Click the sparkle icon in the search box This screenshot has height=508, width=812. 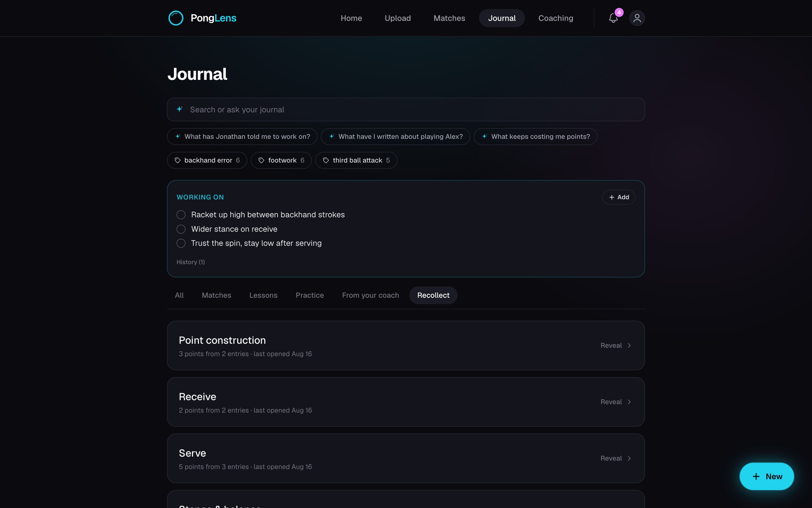[180, 109]
